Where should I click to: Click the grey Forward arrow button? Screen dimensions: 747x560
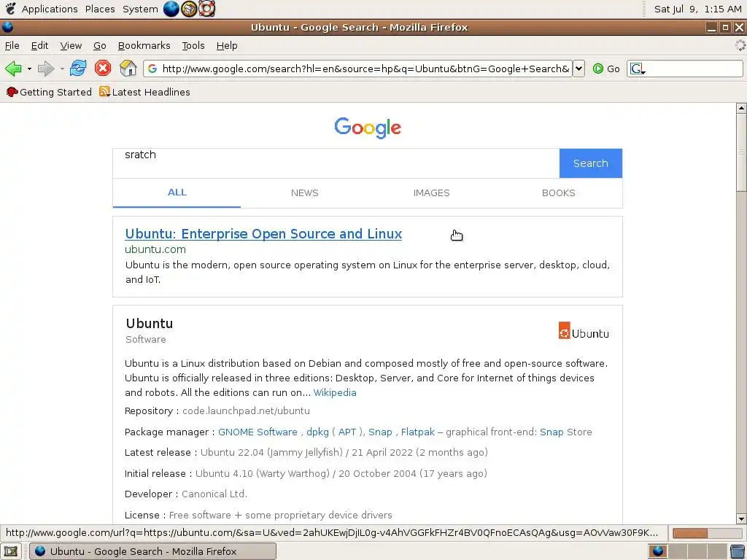coord(46,69)
